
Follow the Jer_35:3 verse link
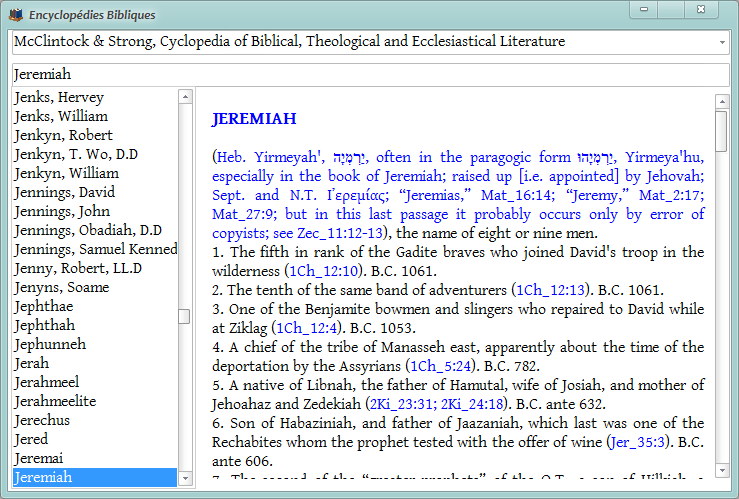[637, 442]
